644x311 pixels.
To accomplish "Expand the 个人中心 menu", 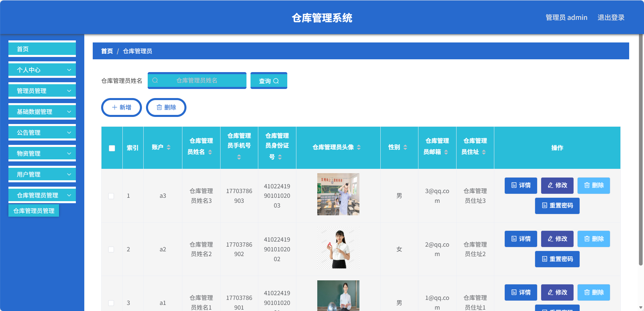I will [42, 70].
